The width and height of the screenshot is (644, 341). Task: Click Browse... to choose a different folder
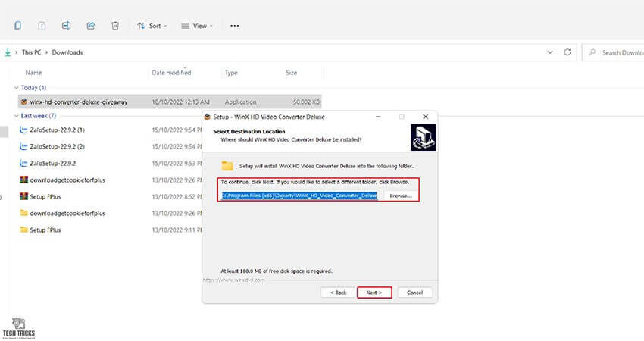click(x=401, y=196)
